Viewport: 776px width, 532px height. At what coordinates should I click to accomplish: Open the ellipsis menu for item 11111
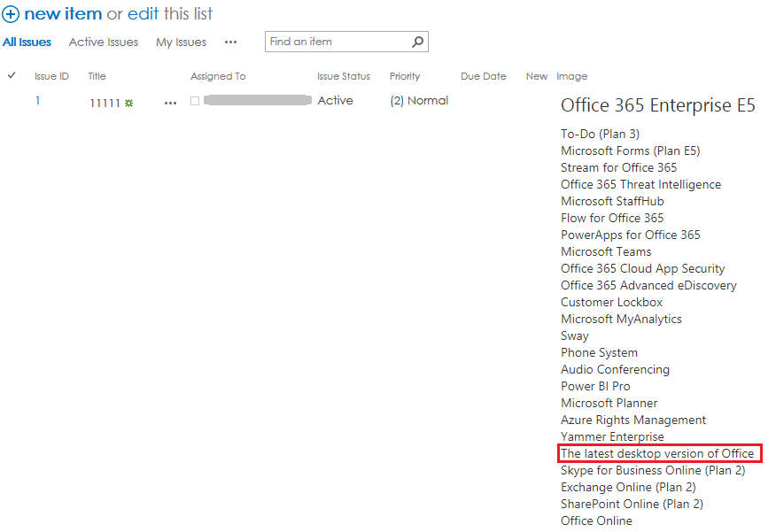tap(170, 104)
